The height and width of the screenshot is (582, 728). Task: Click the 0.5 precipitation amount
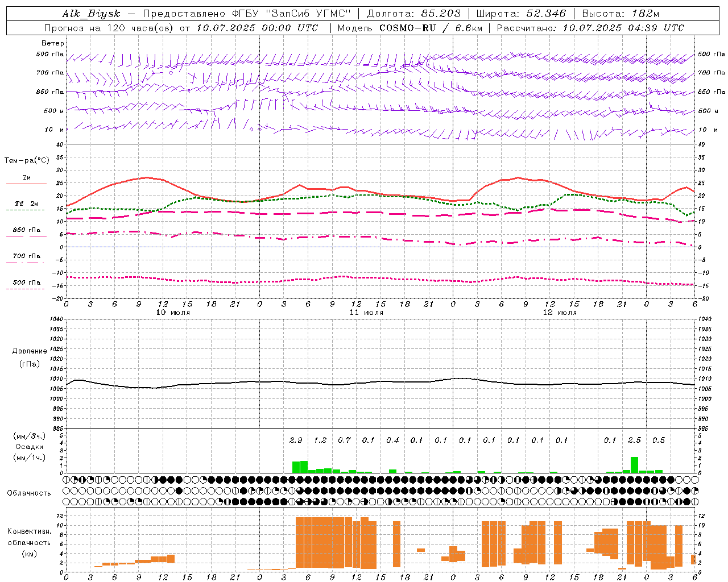(x=659, y=440)
